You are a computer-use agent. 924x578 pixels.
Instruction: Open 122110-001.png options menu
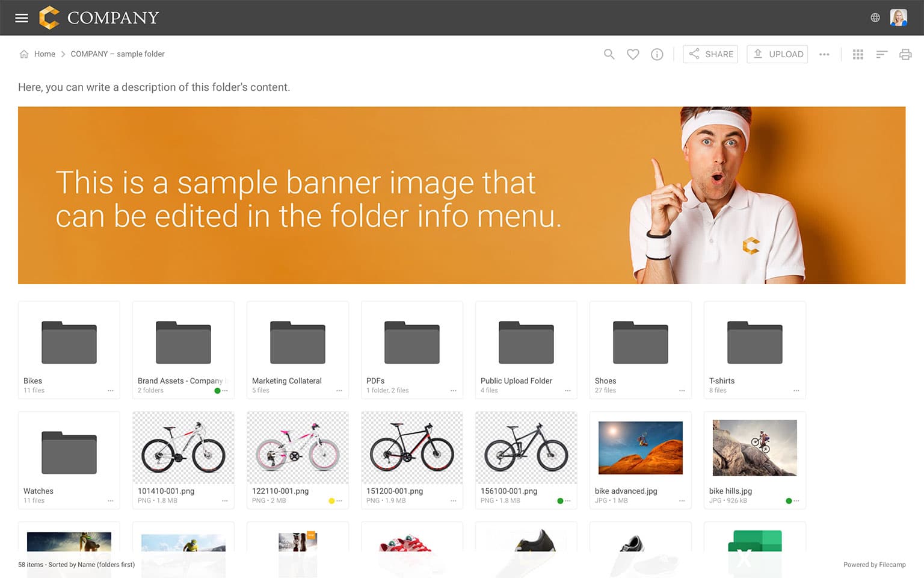coord(339,501)
